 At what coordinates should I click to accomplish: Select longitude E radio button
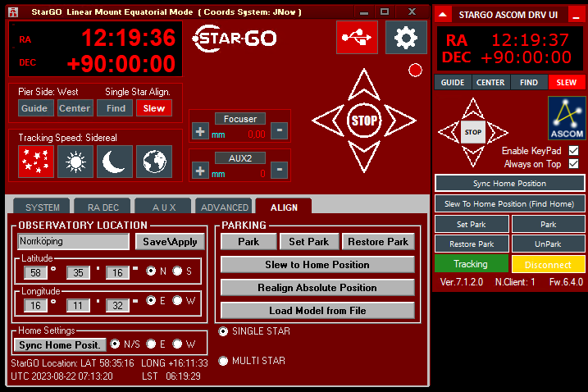pyautogui.click(x=151, y=300)
